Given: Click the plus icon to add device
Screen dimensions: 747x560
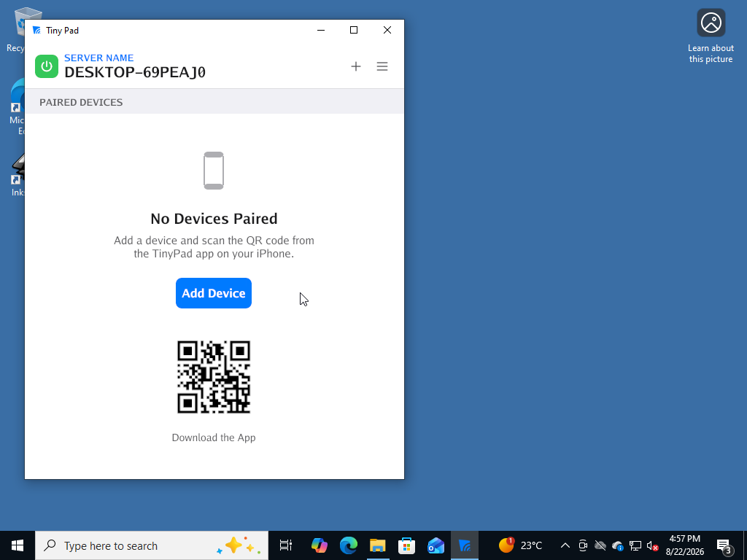Looking at the screenshot, I should coord(356,66).
